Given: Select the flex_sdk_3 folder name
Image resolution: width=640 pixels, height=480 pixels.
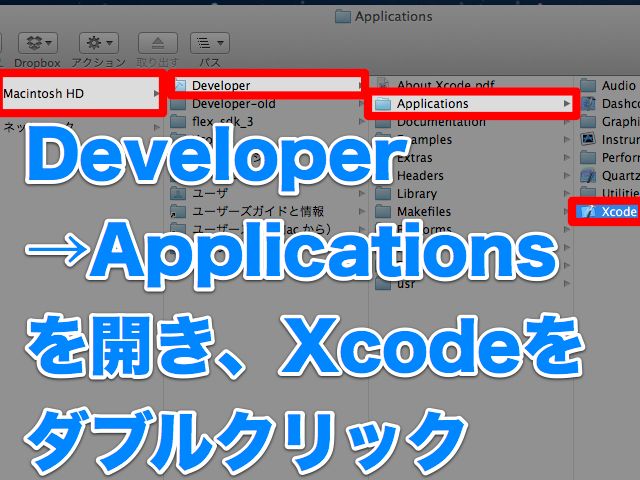Looking at the screenshot, I should pyautogui.click(x=223, y=122).
